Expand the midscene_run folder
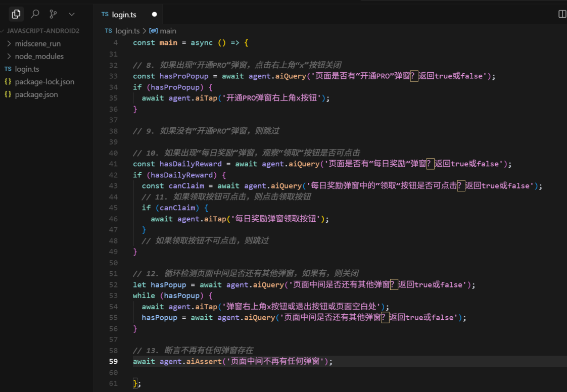The image size is (567, 392). click(x=37, y=44)
